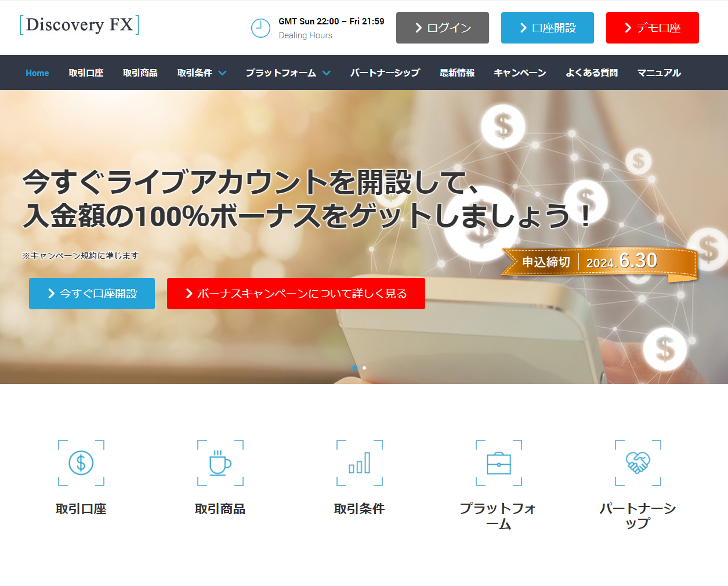Viewport: 728px width, 586px height.
Task: Open the よくある質問 menu item
Action: click(x=592, y=73)
